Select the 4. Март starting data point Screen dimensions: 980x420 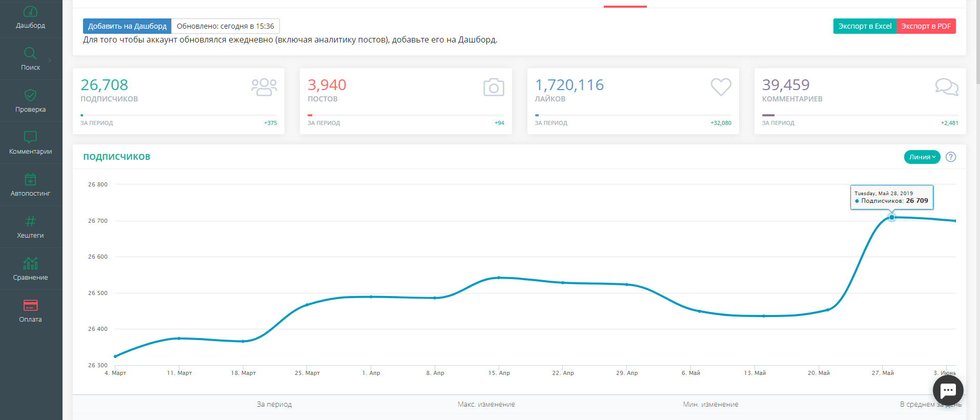tap(115, 356)
